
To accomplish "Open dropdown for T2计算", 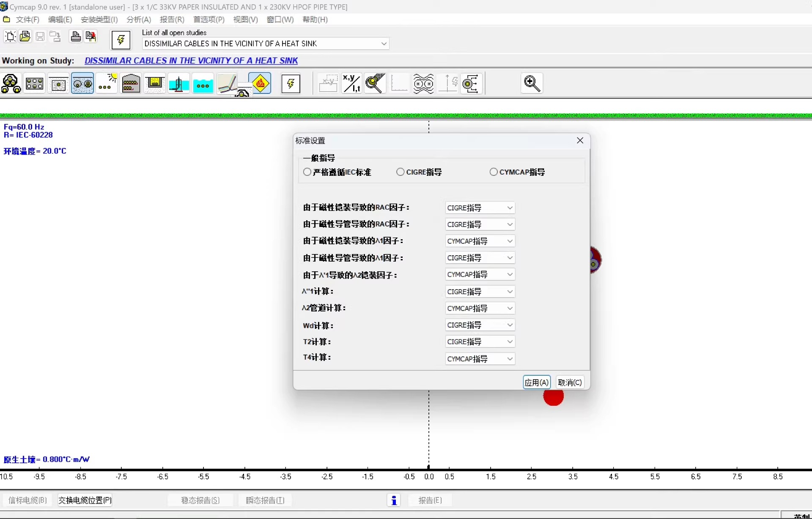I will pyautogui.click(x=480, y=341).
